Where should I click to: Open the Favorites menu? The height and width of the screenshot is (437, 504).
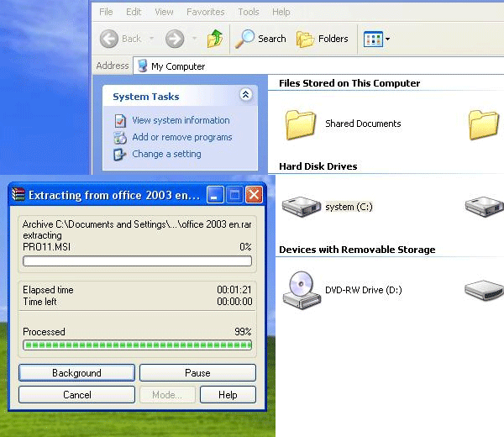coord(206,12)
